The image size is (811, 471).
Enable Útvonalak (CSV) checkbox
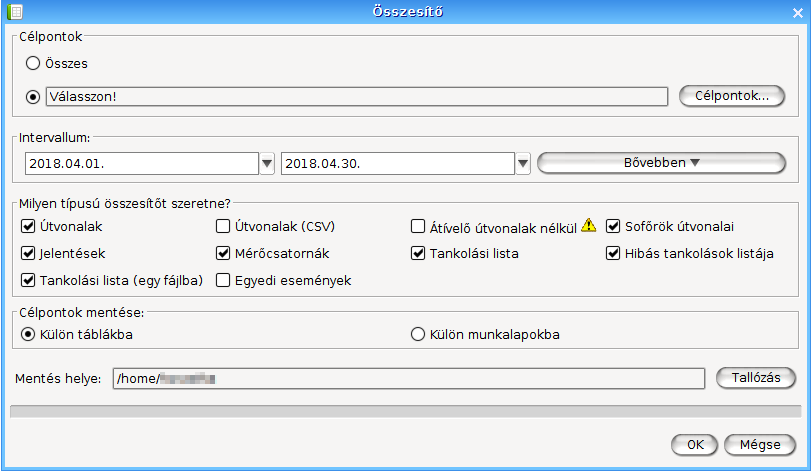tap(224, 227)
